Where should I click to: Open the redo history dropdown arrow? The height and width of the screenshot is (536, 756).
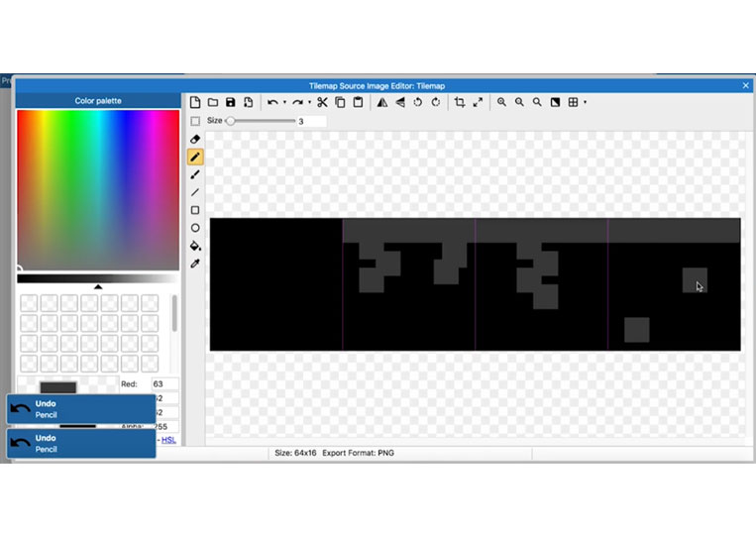tap(309, 102)
